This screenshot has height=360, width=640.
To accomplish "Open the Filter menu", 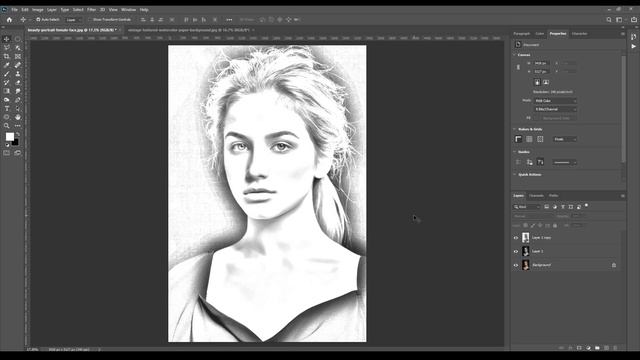I will (91, 9).
